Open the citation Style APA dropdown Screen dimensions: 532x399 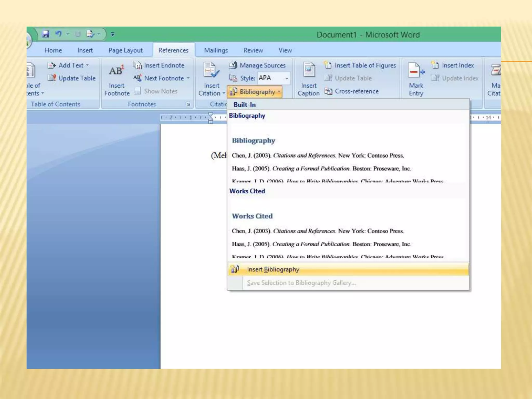287,78
